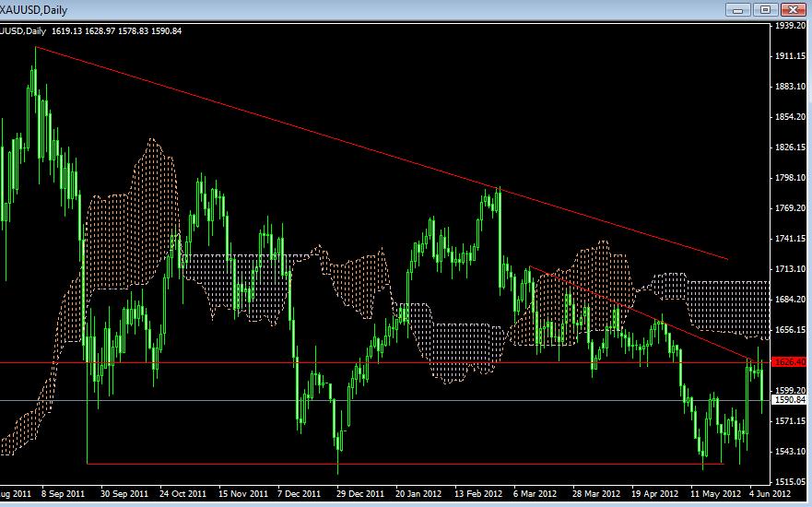This screenshot has height=507, width=812.
Task: Click the 1741.15 price scale value
Action: [790, 239]
